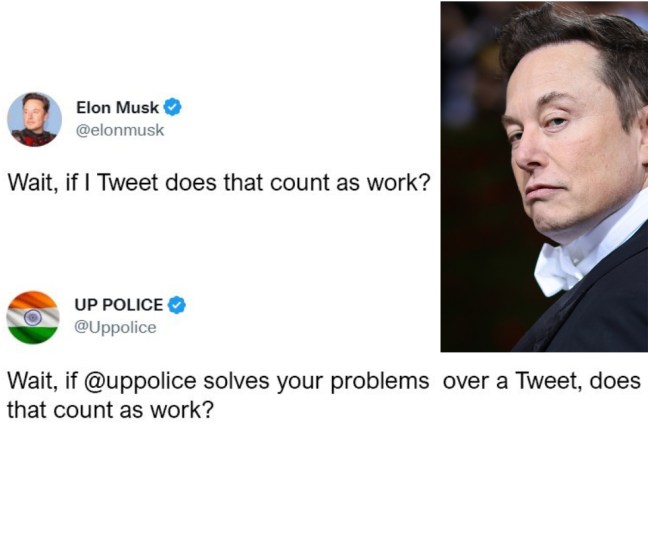650x538 pixels.
Task: Open the UP POLICE display name
Action: 119,305
